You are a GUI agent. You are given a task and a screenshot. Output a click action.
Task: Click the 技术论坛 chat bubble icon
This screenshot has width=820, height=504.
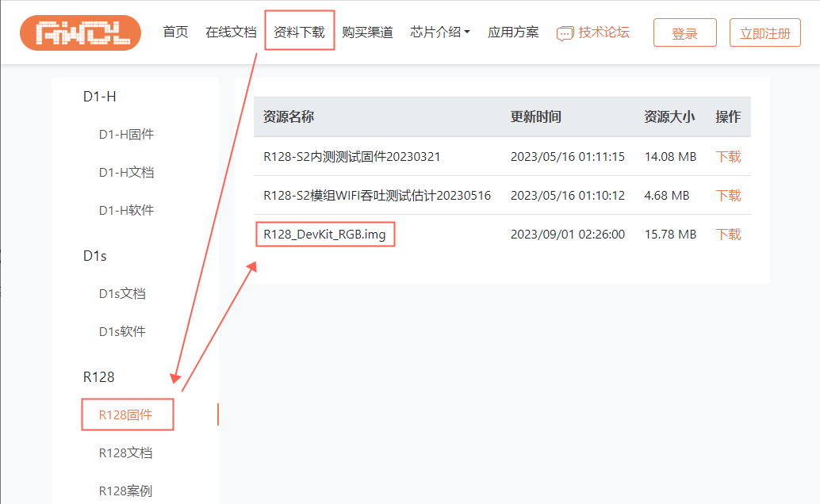coord(565,33)
